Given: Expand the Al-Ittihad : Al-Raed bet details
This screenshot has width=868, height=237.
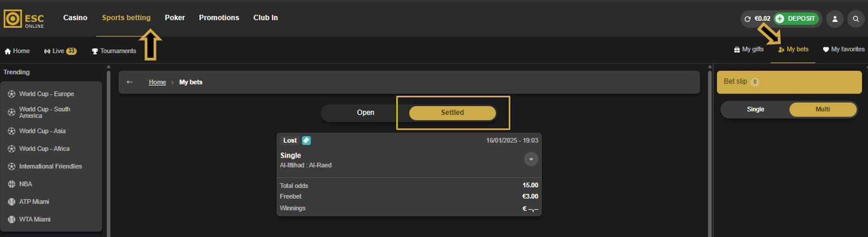Looking at the screenshot, I should (x=531, y=159).
